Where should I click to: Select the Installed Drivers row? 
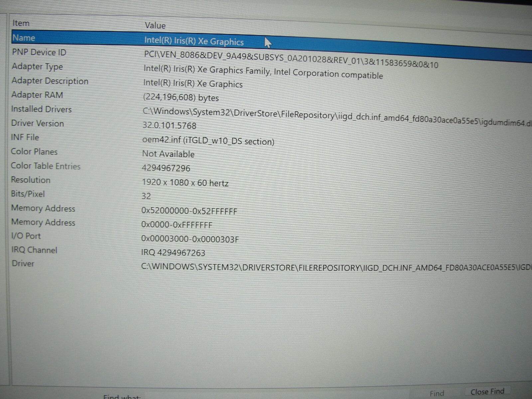coord(133,110)
